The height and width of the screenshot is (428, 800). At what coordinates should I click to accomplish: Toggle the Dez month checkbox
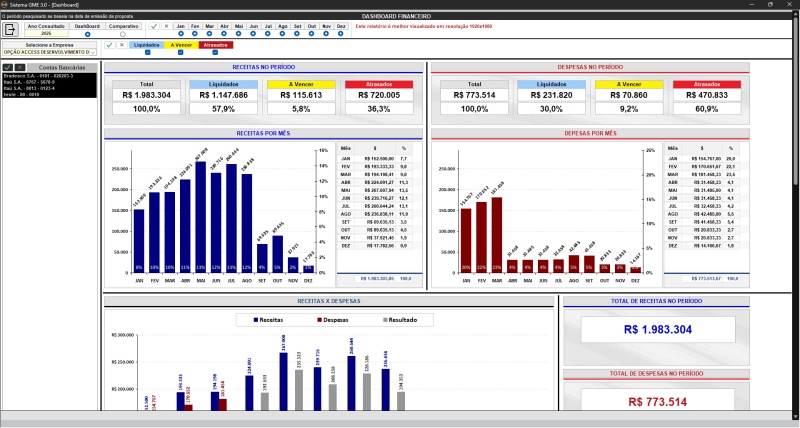pos(341,33)
